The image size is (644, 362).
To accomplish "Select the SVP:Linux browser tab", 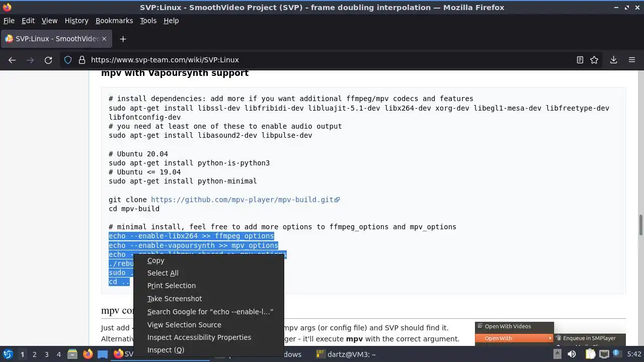I will (55, 39).
